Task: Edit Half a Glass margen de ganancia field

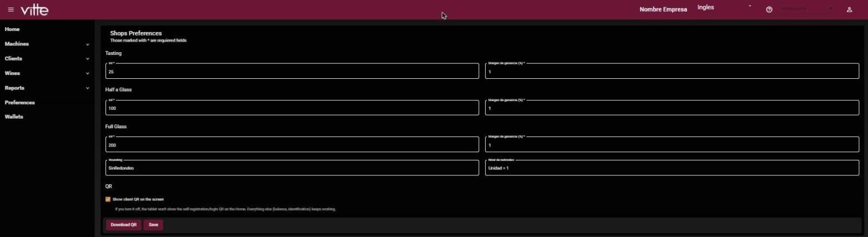Action: coord(672,108)
